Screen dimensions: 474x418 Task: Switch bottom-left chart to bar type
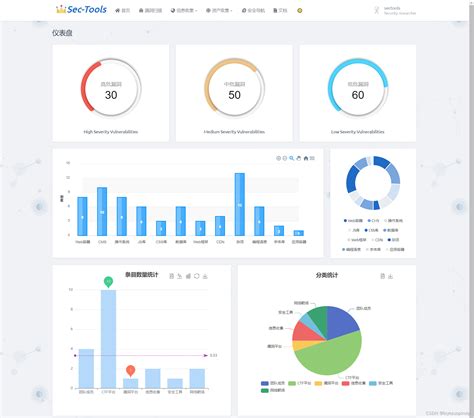pos(188,276)
